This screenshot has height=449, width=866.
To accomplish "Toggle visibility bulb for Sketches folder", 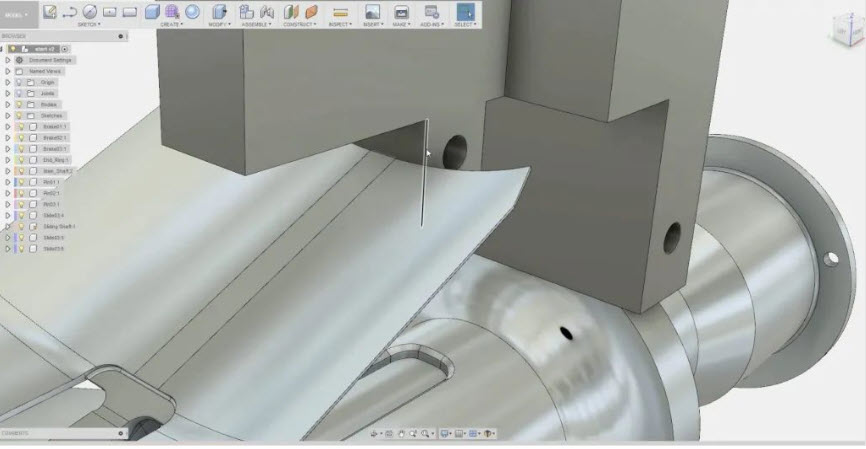I will pyautogui.click(x=19, y=115).
